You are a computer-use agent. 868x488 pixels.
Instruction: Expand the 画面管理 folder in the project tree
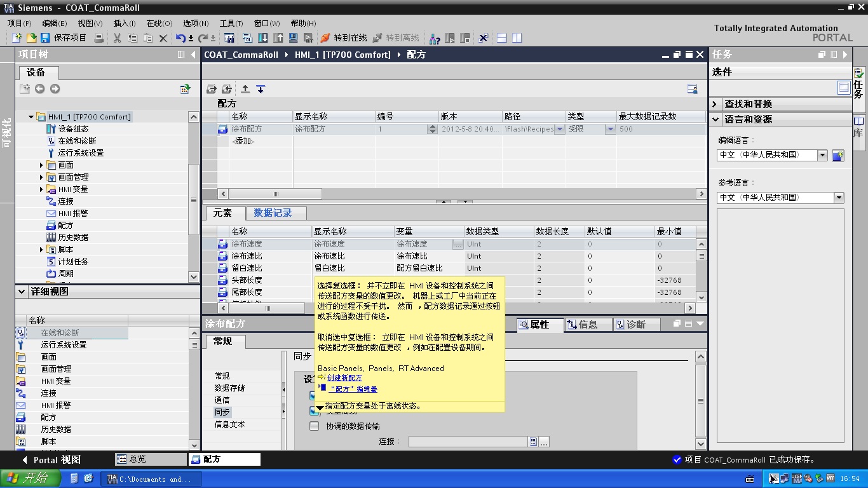[x=41, y=177]
